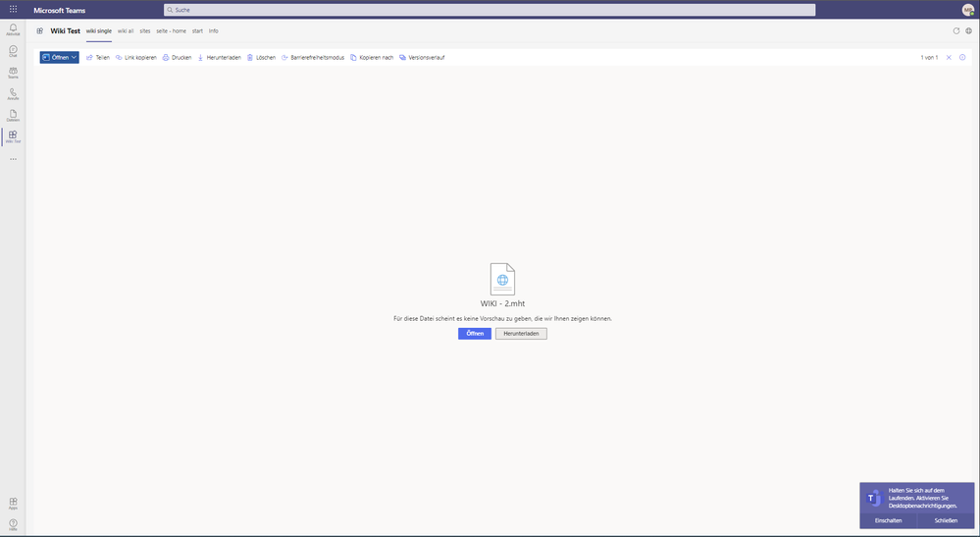Switch to the wiki all tab
Screen dimensions: 980x537
126,30
